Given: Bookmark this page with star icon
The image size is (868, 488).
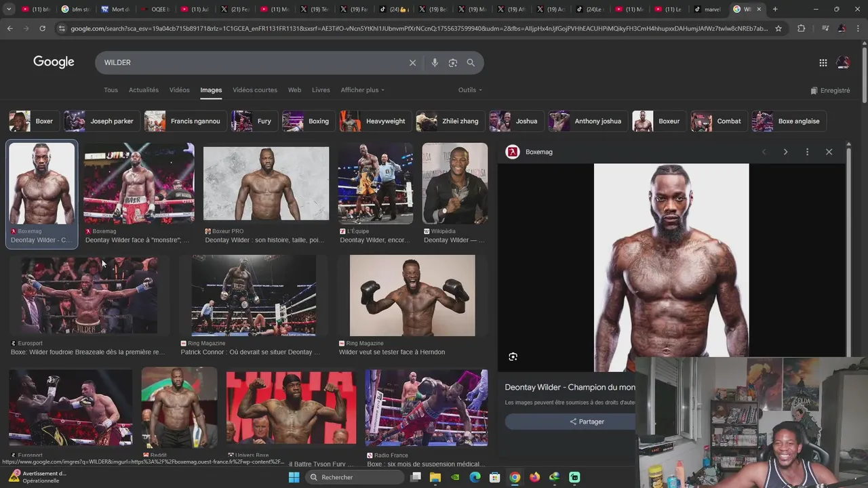Looking at the screenshot, I should [778, 28].
